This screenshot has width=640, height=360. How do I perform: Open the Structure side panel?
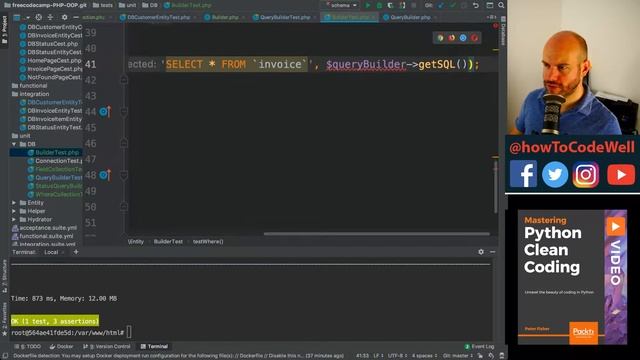[x=4, y=276]
